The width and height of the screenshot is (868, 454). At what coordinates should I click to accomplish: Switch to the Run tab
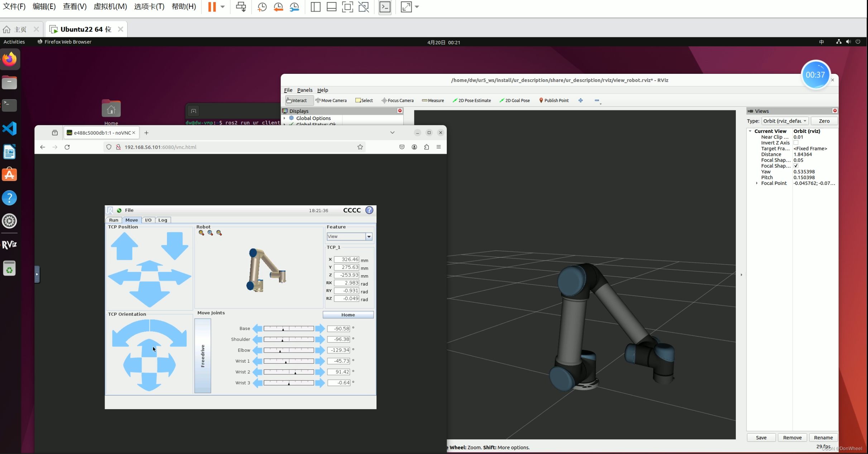point(114,220)
